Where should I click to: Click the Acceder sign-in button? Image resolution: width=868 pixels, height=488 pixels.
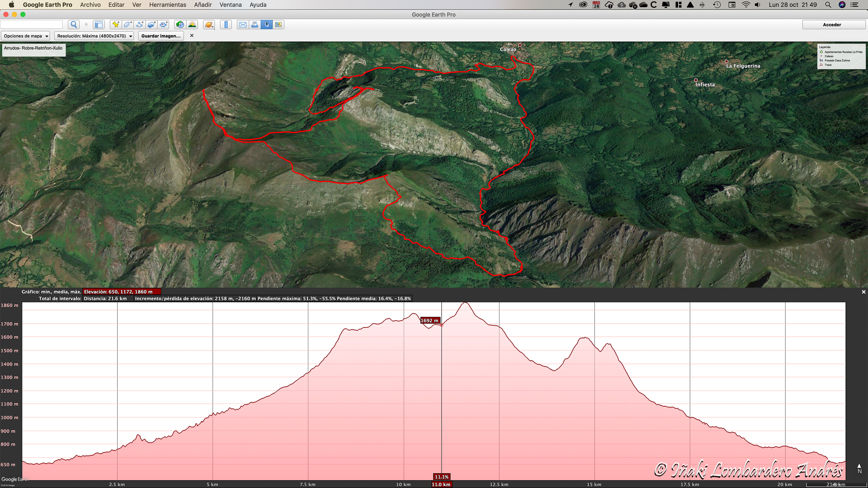tap(834, 25)
